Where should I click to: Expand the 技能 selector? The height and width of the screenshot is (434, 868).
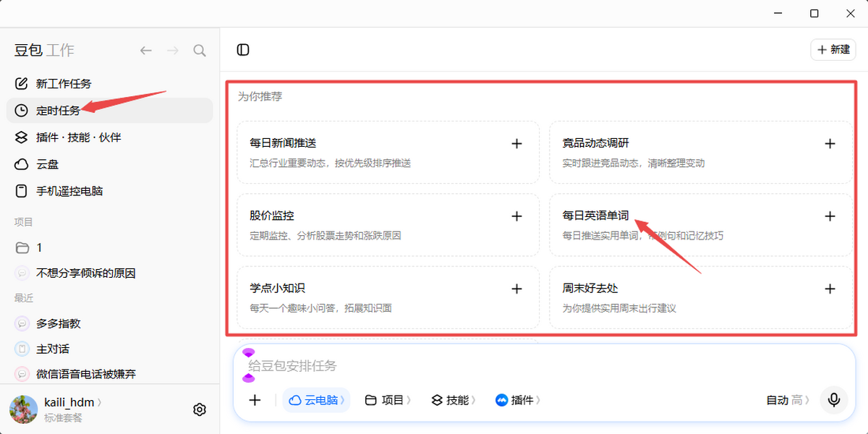click(454, 400)
